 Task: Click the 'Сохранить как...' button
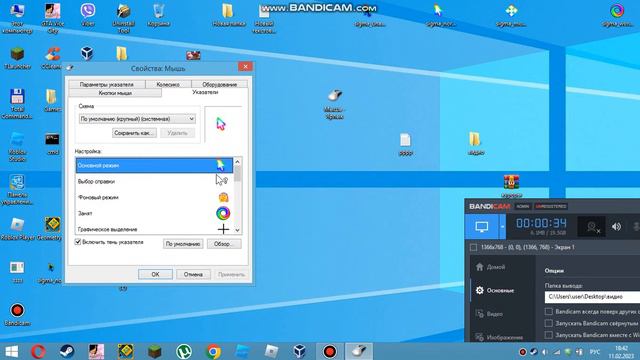pos(134,133)
